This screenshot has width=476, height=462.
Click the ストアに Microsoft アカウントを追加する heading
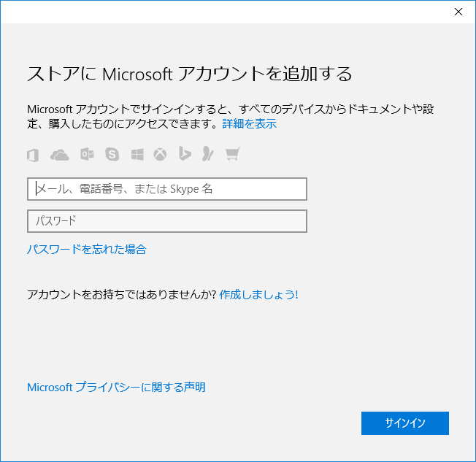[x=189, y=74]
